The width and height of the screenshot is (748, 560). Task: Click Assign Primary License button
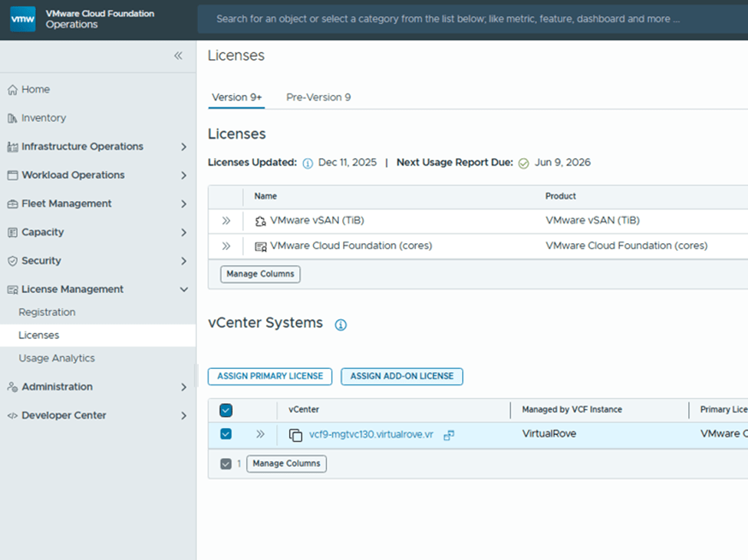(x=270, y=377)
